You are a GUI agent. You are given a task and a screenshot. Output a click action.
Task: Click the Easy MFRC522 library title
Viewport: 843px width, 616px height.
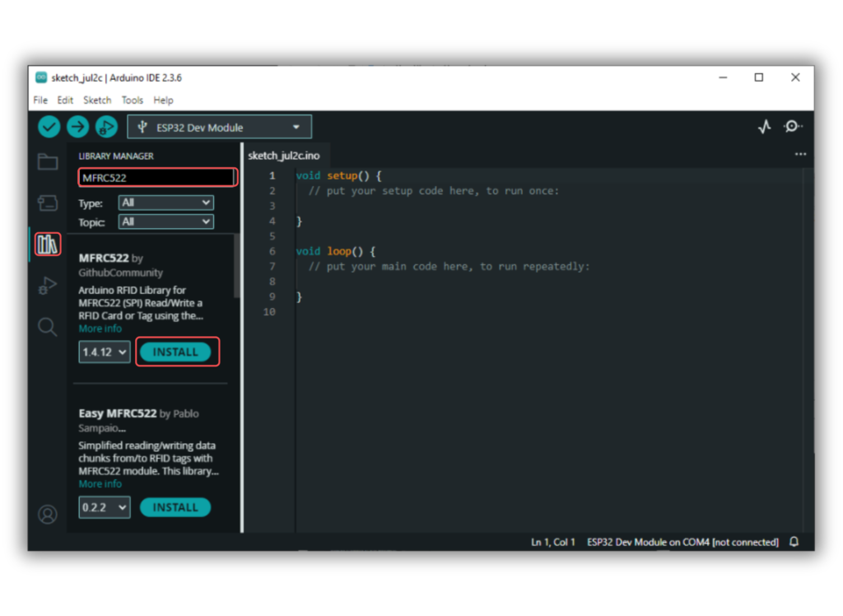[x=118, y=413]
